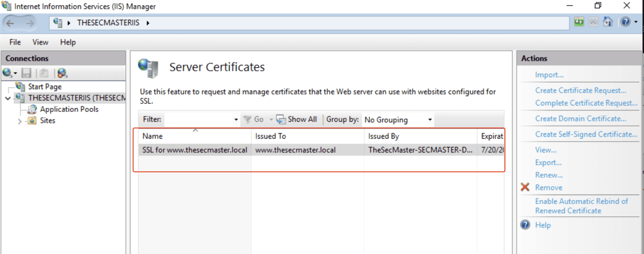
Task: Click the arrow before the THESECMASTERIIS breadcrumb
Action: (x=69, y=23)
